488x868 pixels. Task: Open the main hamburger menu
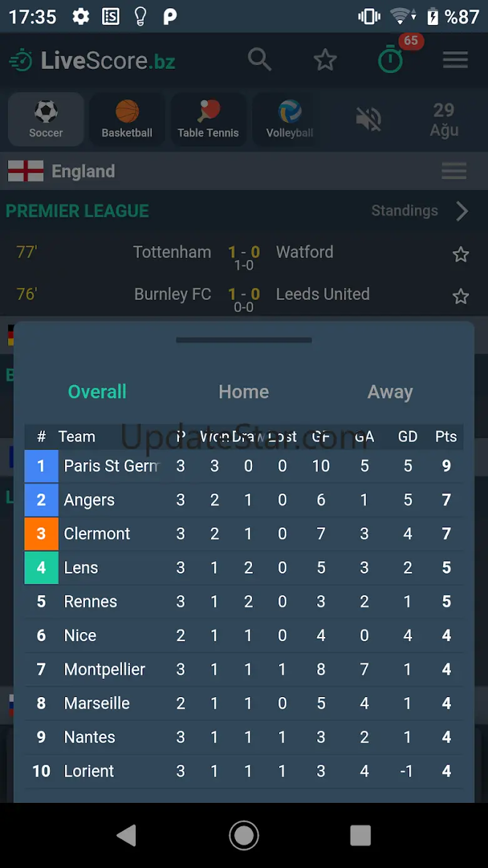[x=455, y=60]
